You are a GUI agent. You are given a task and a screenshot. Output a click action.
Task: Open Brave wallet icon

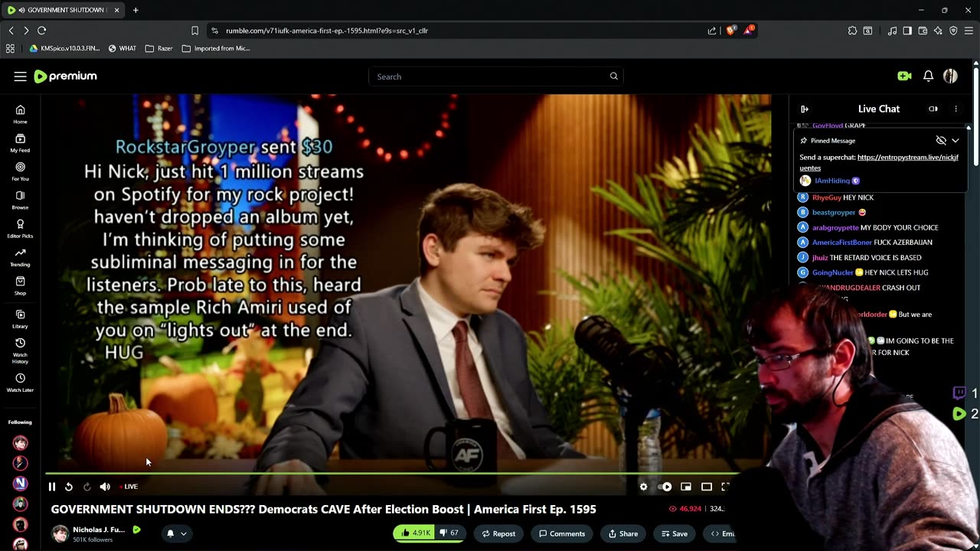click(923, 31)
